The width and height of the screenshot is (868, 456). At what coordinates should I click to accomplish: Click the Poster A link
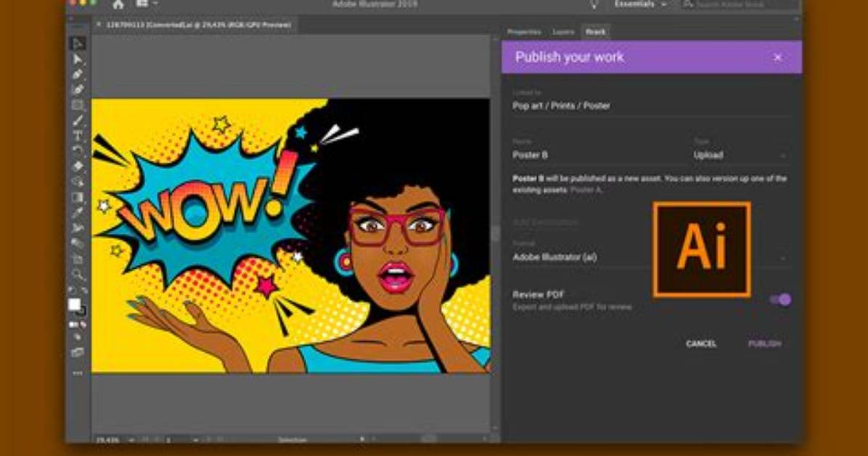click(586, 190)
